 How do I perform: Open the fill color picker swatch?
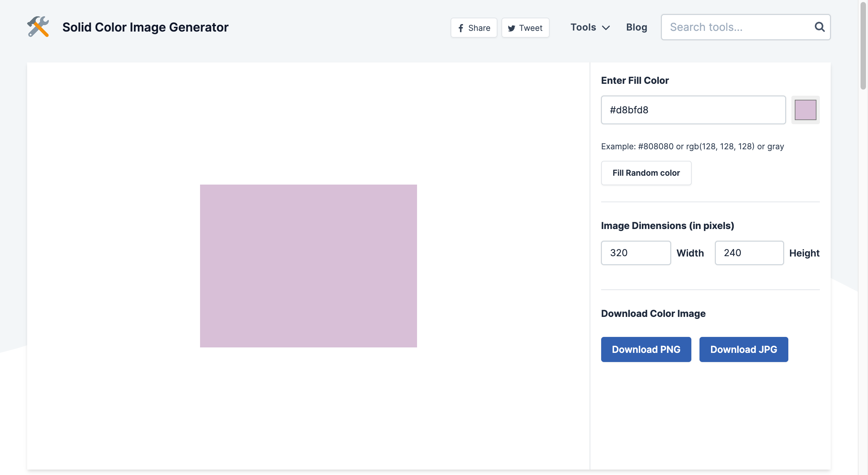pos(805,110)
